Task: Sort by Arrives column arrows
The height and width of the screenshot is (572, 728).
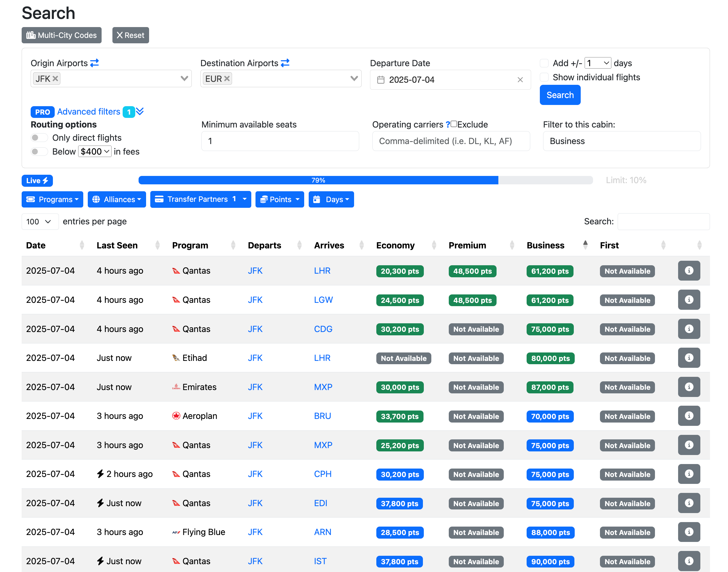Action: click(x=362, y=245)
